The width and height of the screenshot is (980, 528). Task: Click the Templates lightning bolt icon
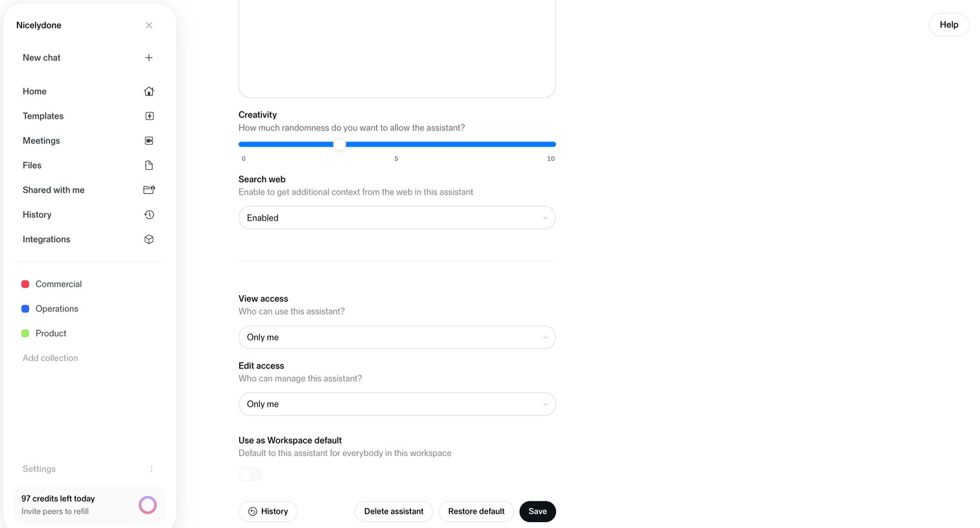pyautogui.click(x=149, y=116)
